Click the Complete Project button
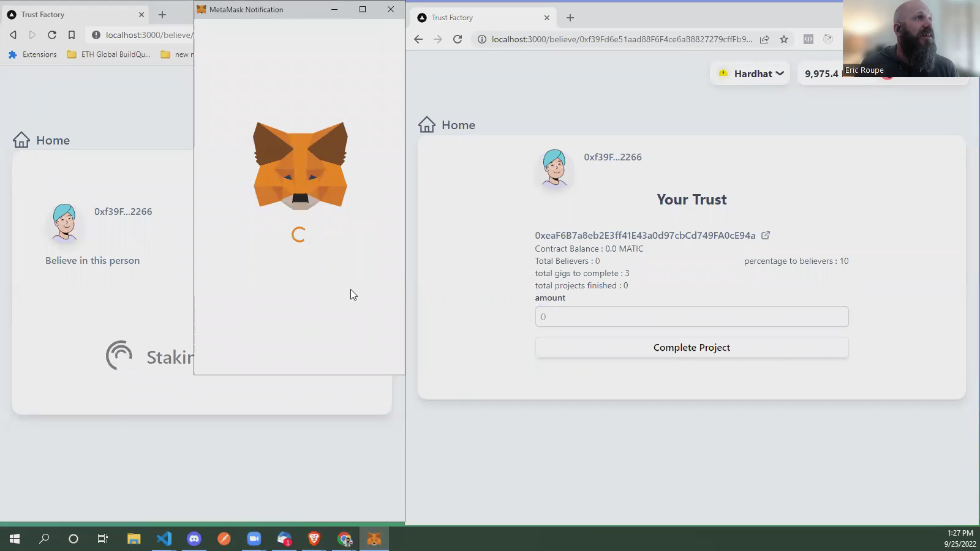 pyautogui.click(x=692, y=347)
